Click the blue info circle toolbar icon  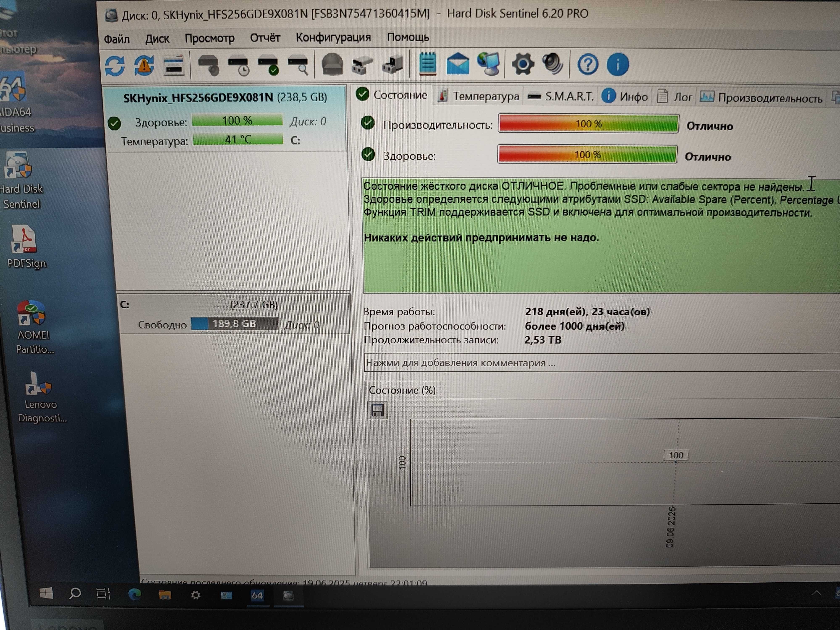[617, 64]
